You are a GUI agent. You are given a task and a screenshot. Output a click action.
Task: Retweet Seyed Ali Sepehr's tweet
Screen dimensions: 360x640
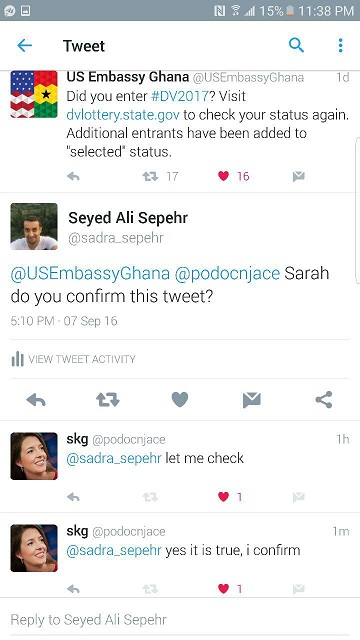coord(108,400)
